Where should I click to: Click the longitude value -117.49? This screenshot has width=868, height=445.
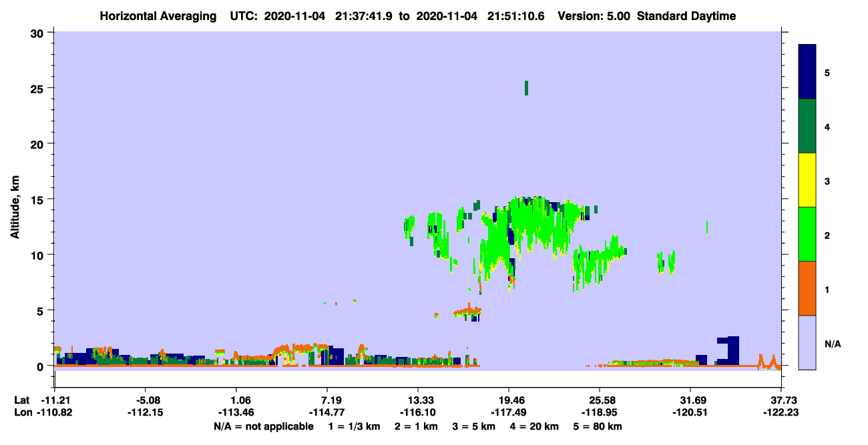point(509,413)
